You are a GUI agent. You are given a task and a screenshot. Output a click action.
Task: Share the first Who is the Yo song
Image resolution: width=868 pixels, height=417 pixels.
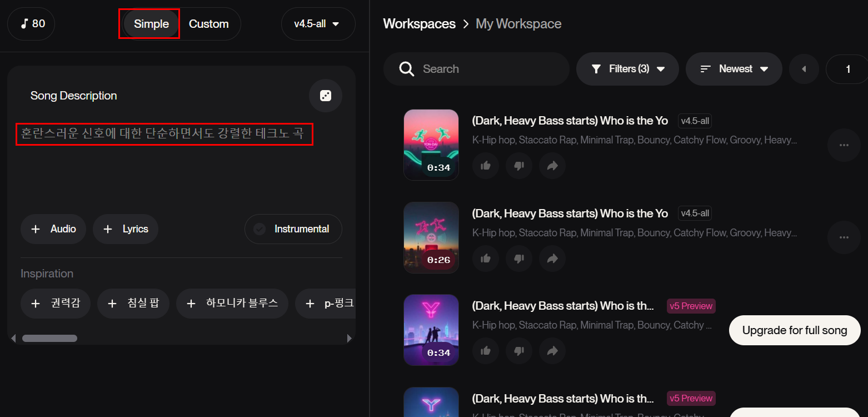coord(552,166)
